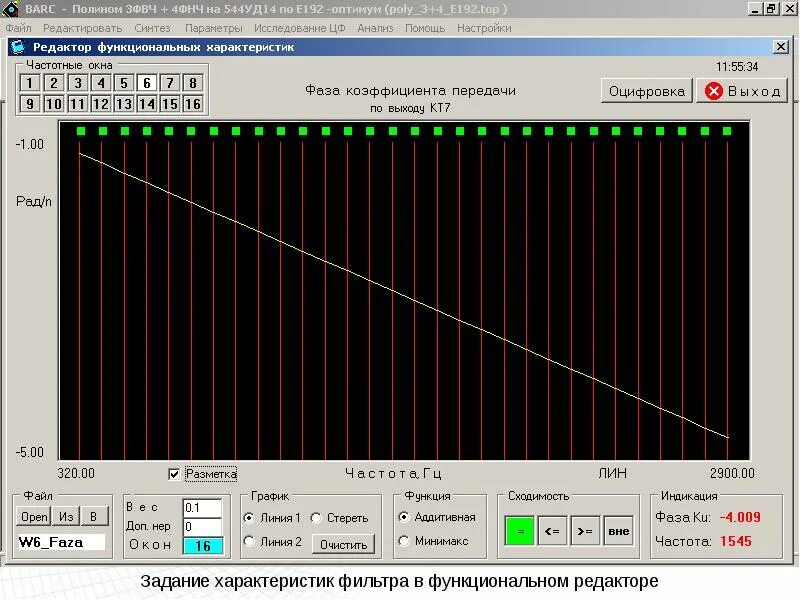Image resolution: width=800 pixels, height=600 pixels.
Task: Select frequency window 5
Action: point(123,83)
